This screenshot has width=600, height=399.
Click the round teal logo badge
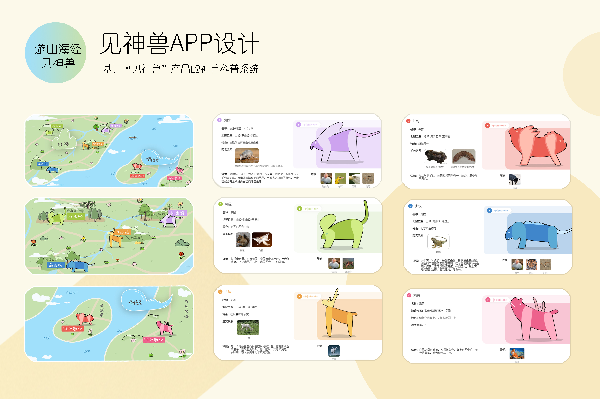click(56, 52)
